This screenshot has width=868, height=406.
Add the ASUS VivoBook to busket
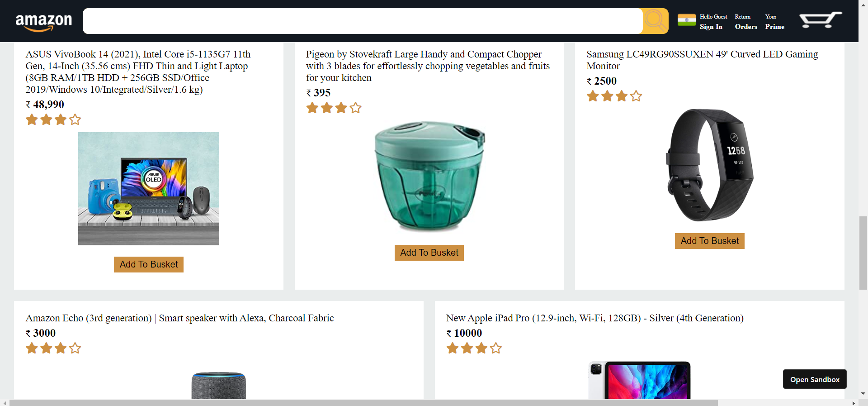pyautogui.click(x=148, y=264)
